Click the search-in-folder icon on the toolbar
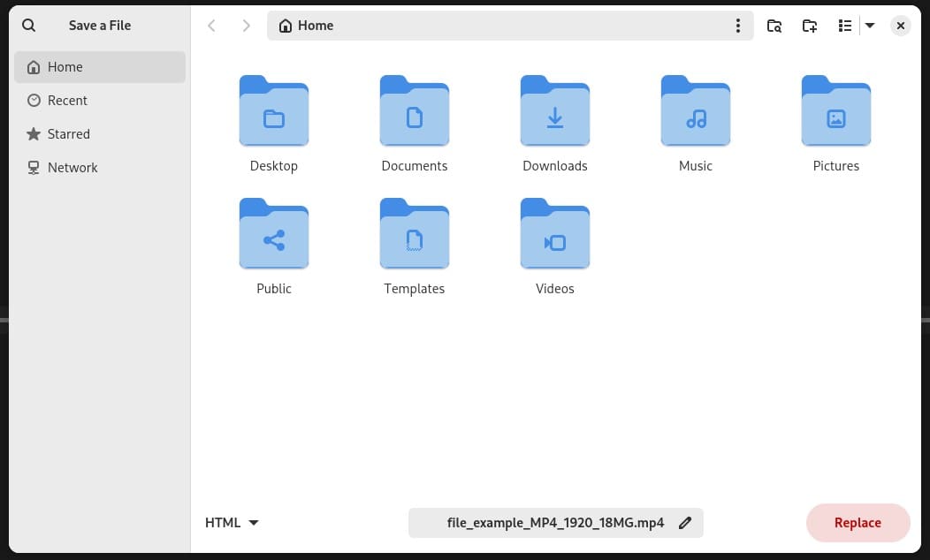 (x=774, y=26)
